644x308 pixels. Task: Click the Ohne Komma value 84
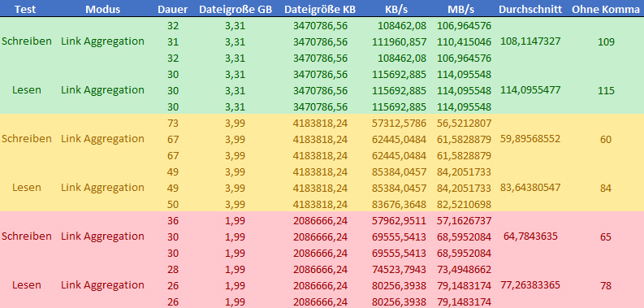tap(606, 189)
